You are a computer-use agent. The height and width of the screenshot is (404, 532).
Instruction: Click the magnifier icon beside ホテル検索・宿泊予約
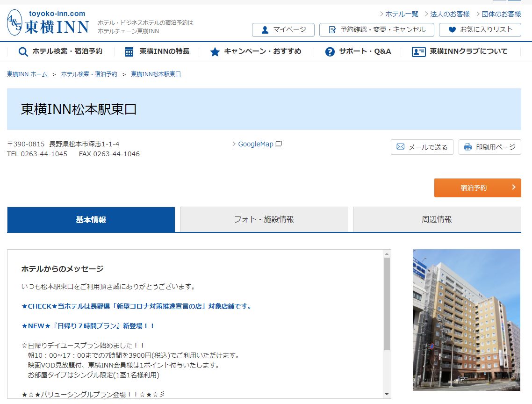pyautogui.click(x=23, y=52)
